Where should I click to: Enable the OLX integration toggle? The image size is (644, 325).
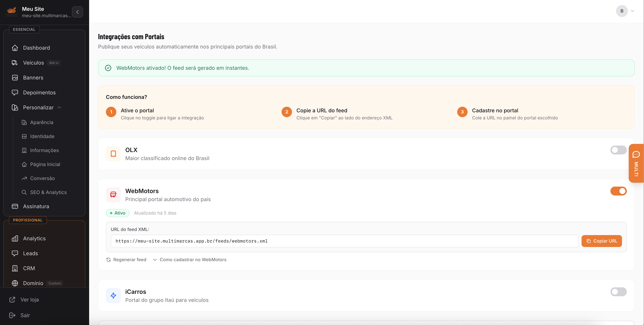point(618,150)
